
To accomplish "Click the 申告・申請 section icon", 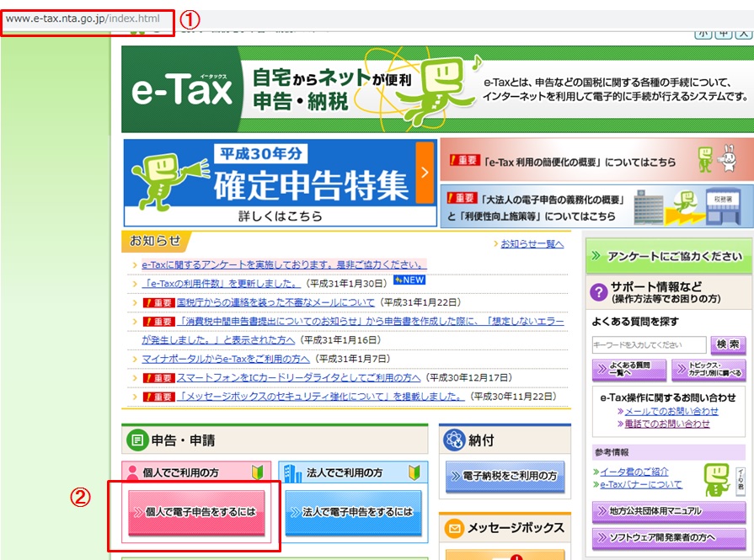I will (x=137, y=440).
